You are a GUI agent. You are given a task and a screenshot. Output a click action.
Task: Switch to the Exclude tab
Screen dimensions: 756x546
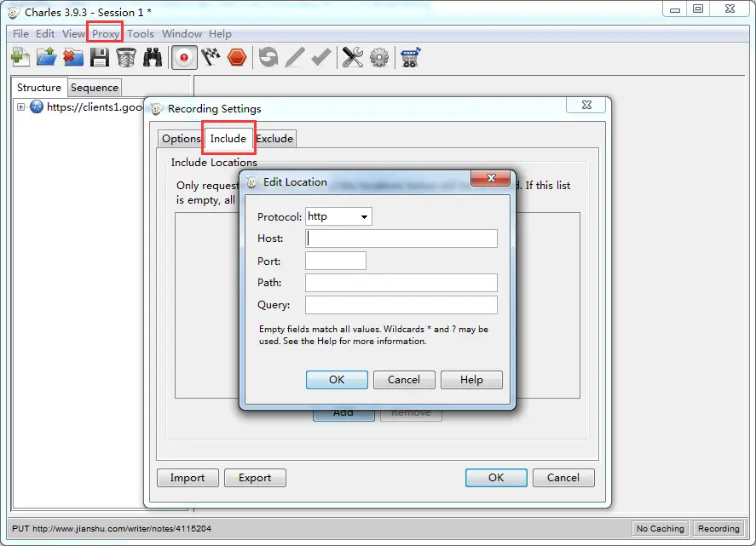(274, 139)
